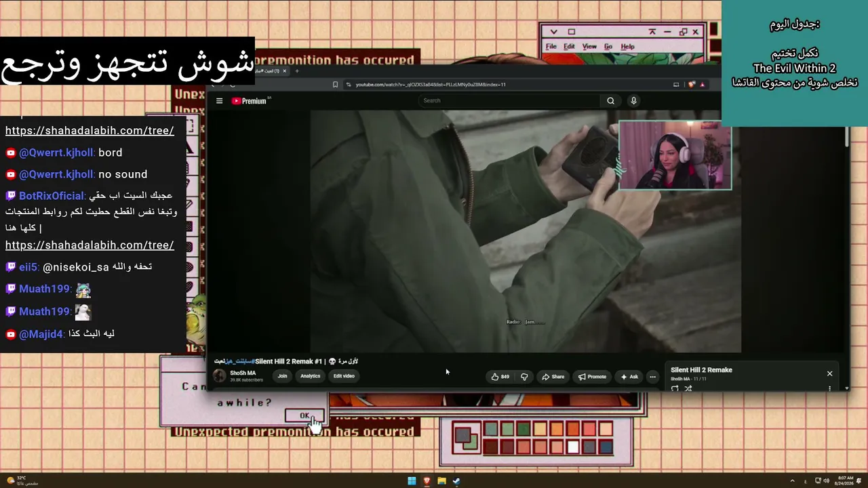This screenshot has height=488, width=868.
Task: Open ShoSh MA channel avatar
Action: (220, 376)
